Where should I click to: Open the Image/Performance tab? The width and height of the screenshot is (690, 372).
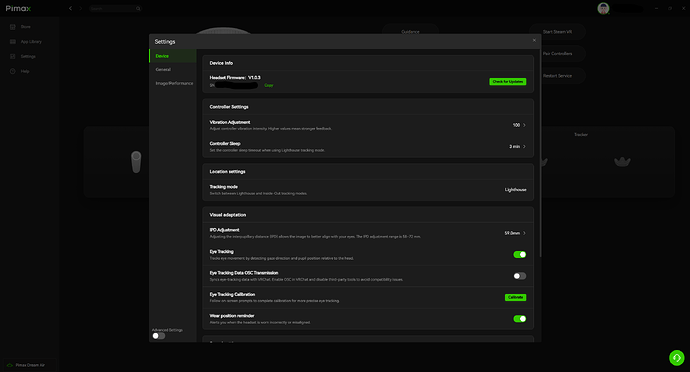coord(173,83)
